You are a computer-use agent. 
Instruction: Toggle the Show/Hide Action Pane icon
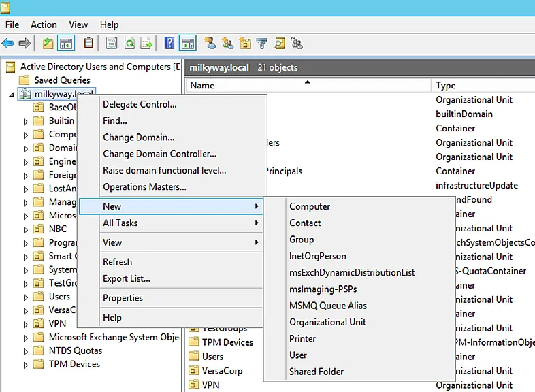pos(188,44)
